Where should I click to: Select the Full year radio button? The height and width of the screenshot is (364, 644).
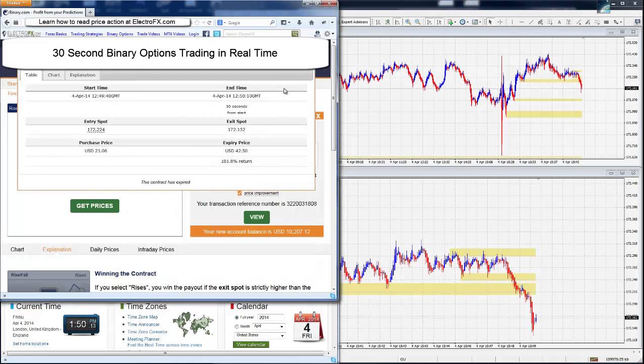(237, 317)
